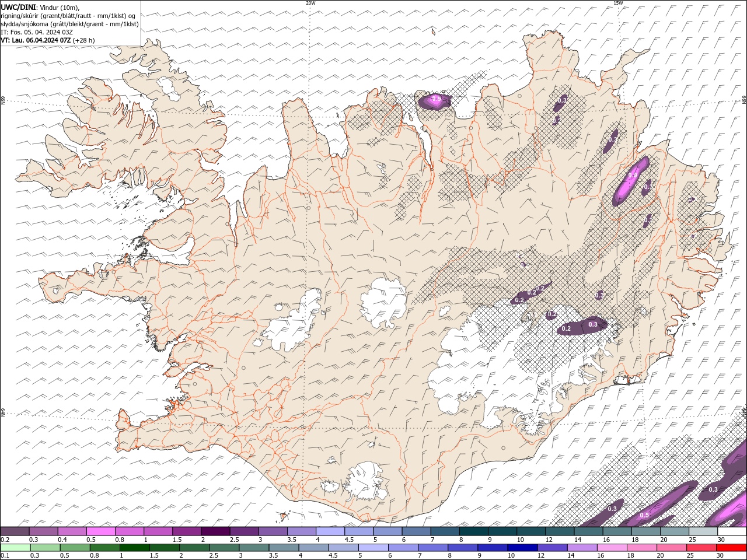
Task: Click the '0.1' label in the lower legend row
Action: [x=5, y=555]
